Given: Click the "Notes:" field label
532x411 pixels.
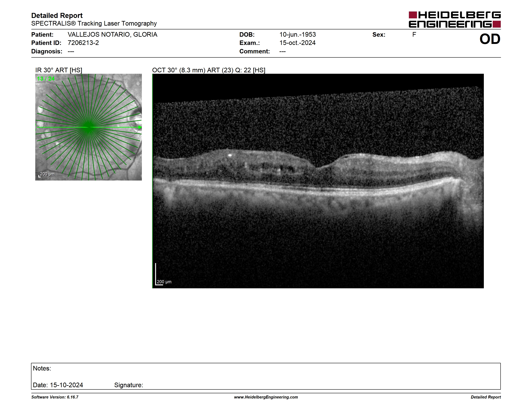Looking at the screenshot, I should pos(42,368).
